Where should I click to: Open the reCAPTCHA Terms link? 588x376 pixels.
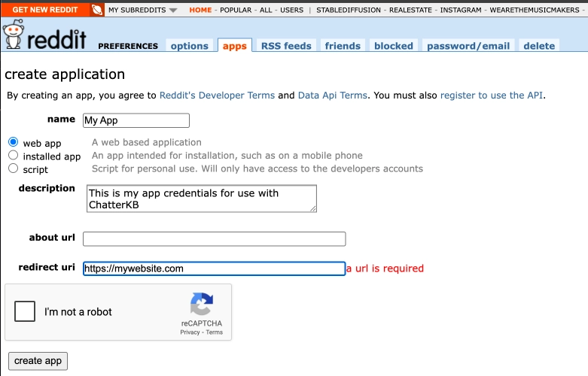[214, 332]
